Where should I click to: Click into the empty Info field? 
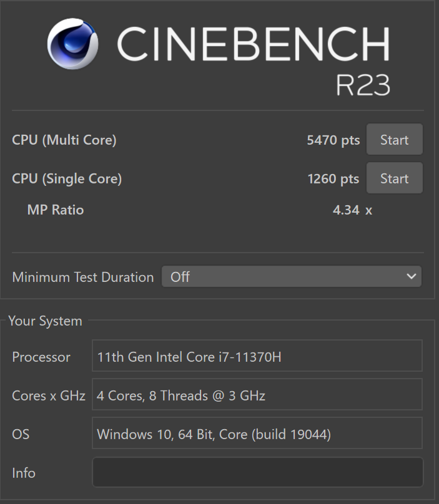(x=257, y=472)
